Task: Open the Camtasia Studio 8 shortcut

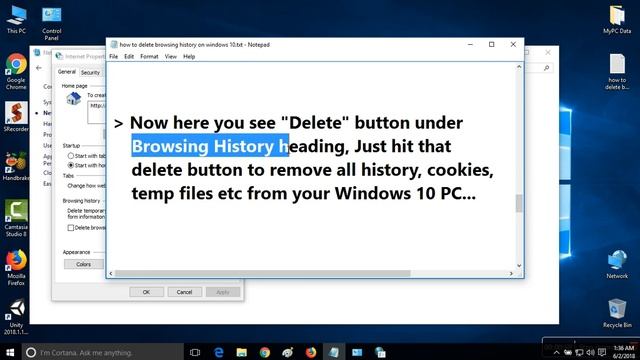Action: point(16,218)
